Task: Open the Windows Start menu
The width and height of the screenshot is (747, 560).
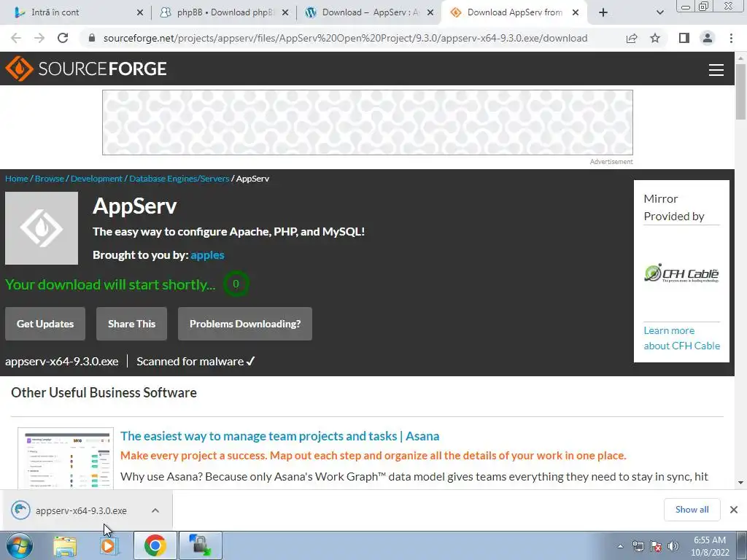Action: coord(19,546)
